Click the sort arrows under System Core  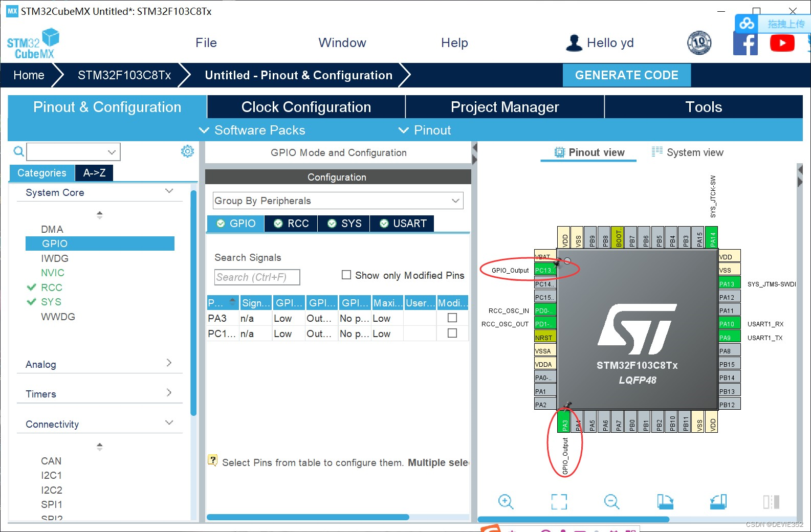coord(100,215)
